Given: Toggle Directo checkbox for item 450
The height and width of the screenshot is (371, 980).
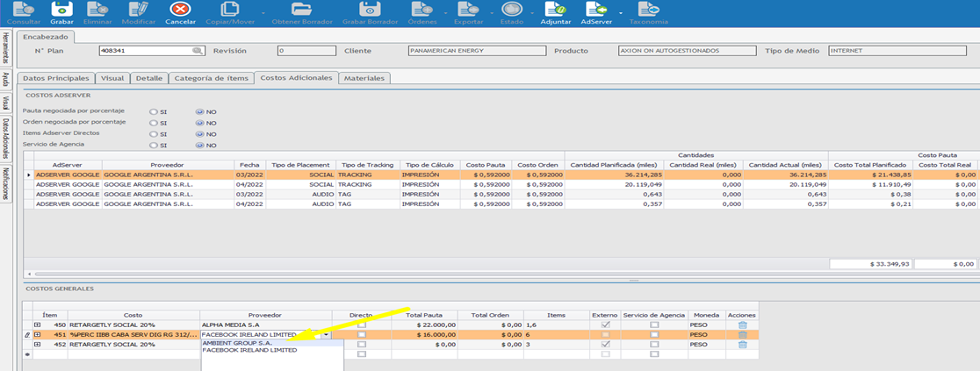Looking at the screenshot, I should (361, 325).
